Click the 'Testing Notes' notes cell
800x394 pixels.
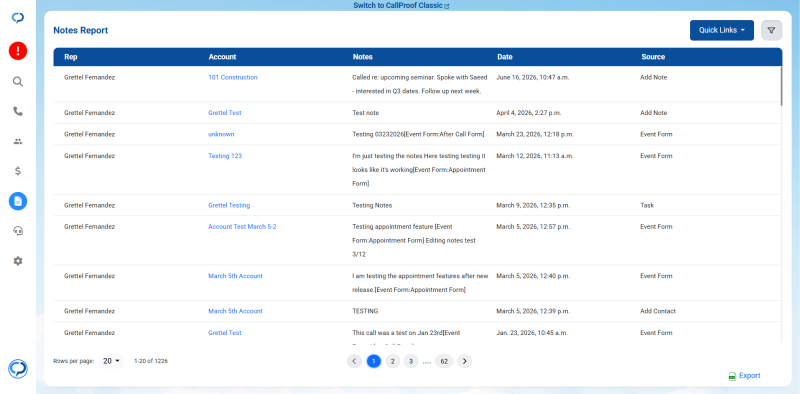(x=372, y=205)
